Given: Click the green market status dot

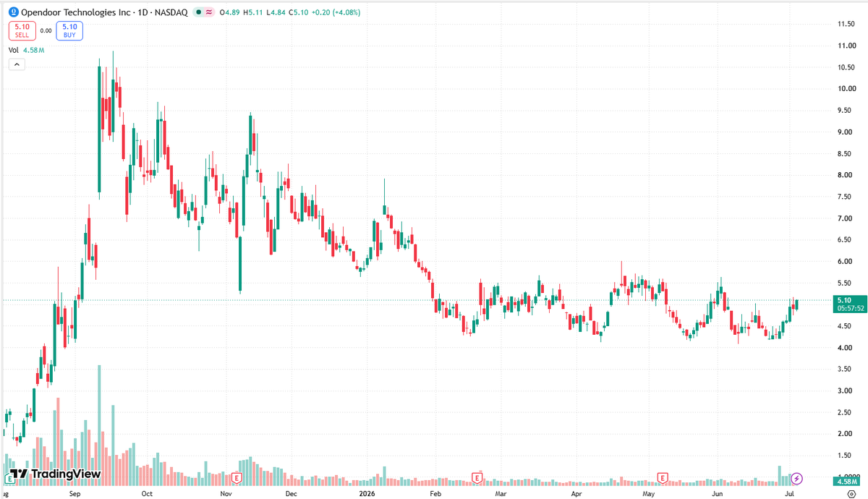Looking at the screenshot, I should coord(198,12).
